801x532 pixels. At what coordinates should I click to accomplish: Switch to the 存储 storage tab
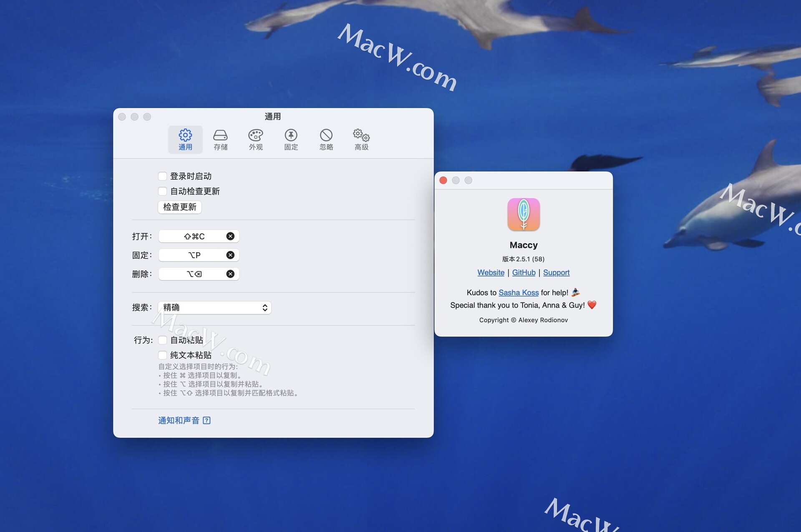click(x=220, y=140)
